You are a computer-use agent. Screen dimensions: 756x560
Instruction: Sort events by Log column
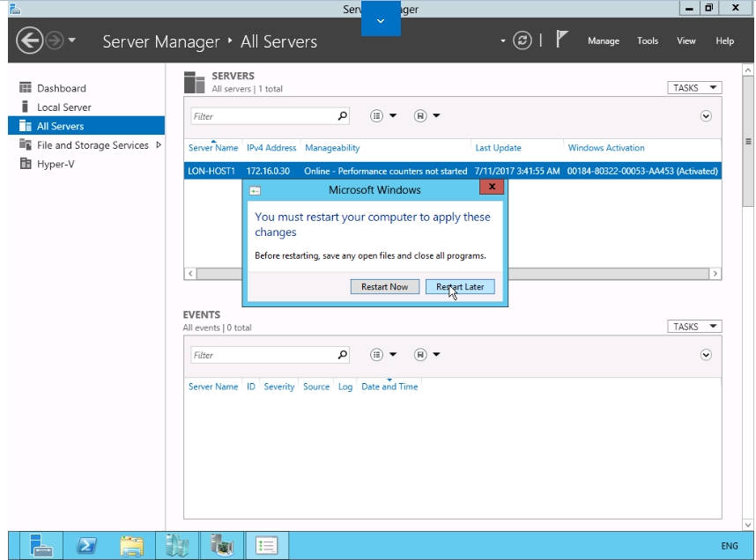(345, 387)
